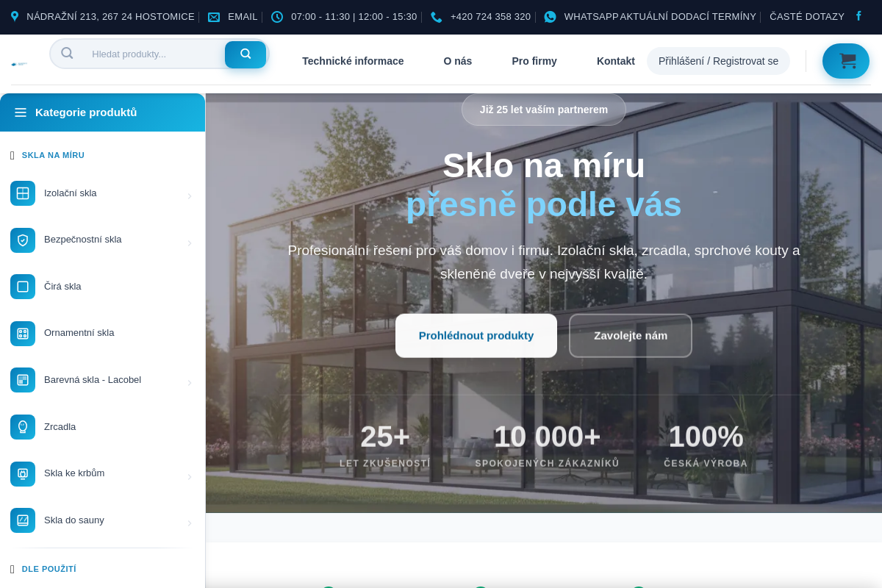Click the hamburger icon on Kategorie produktů
The image size is (882, 588).
tap(21, 112)
